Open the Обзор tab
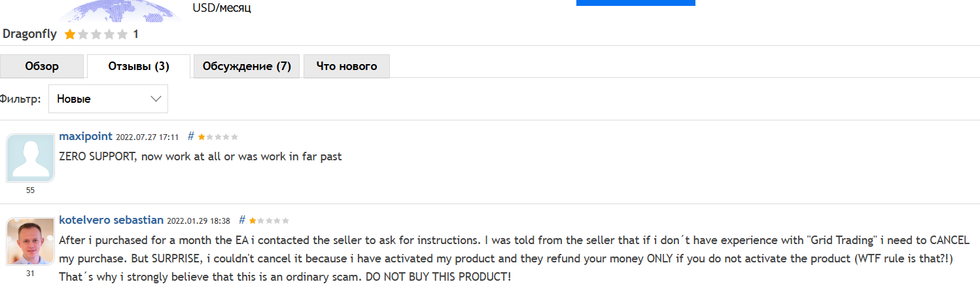 pos(42,67)
